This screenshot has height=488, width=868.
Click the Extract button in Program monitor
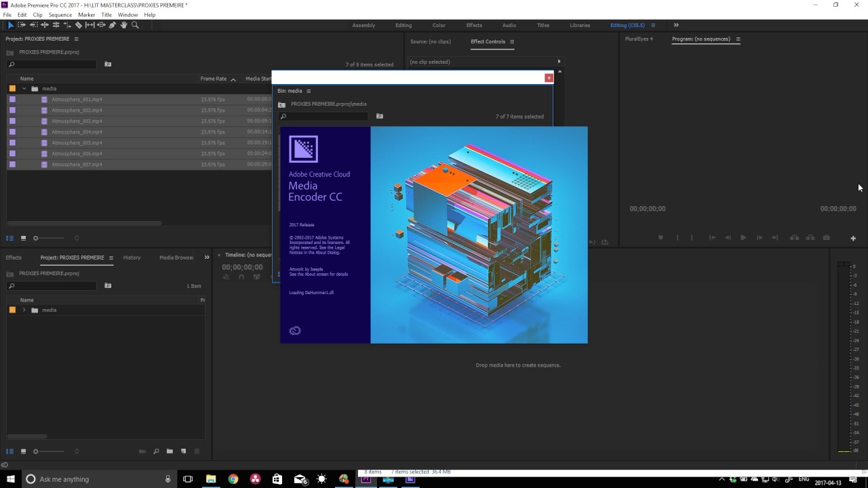(x=810, y=237)
